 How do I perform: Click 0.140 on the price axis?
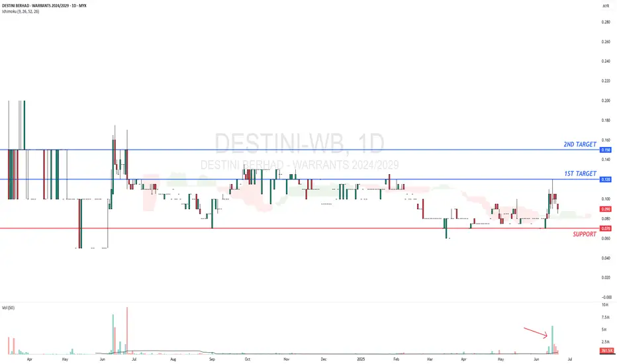tap(606, 159)
